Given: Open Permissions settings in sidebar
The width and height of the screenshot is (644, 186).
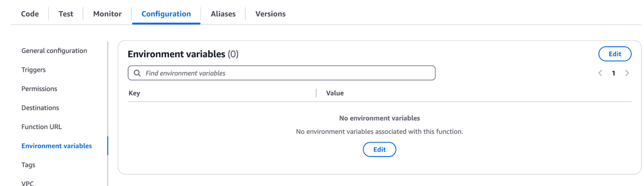Looking at the screenshot, I should pos(39,89).
